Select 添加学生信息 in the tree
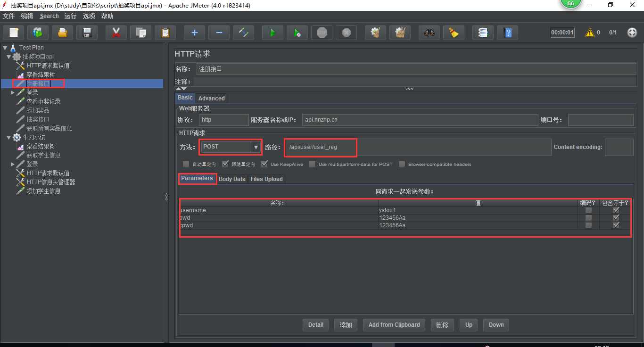The height and width of the screenshot is (347, 644). pos(43,191)
